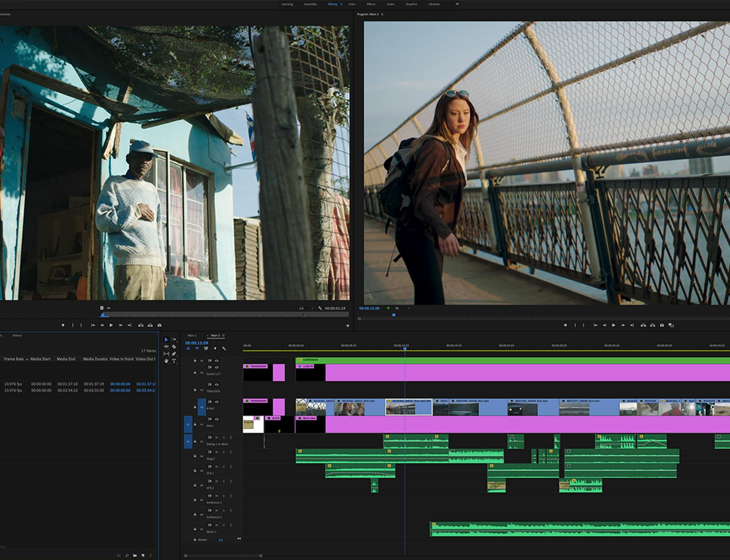The height and width of the screenshot is (560, 730).
Task: Select the Pen tool
Action: coord(174,354)
